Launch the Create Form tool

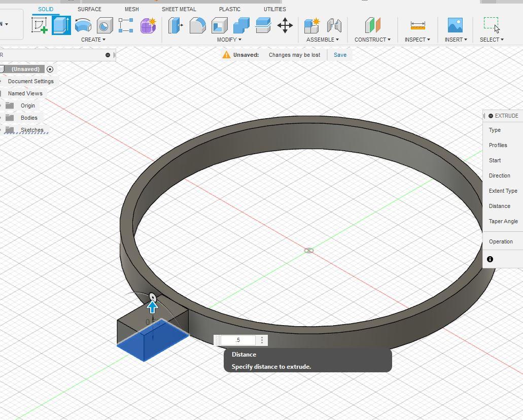[148, 25]
